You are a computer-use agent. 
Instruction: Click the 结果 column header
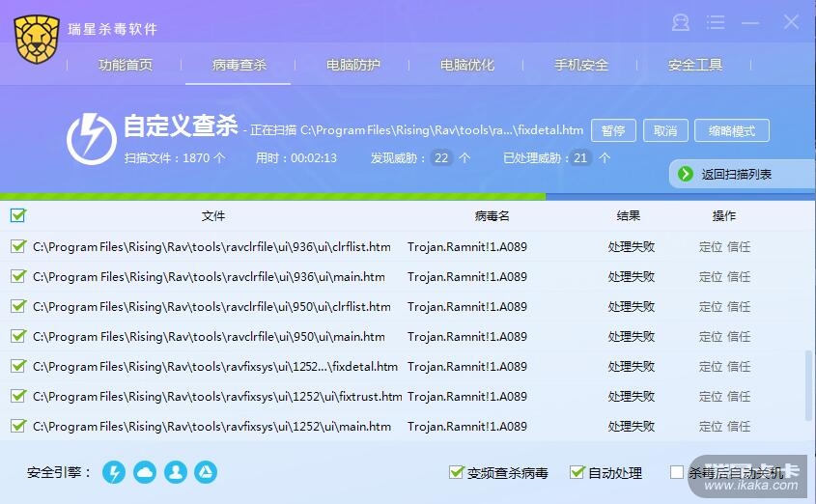pyautogui.click(x=628, y=216)
